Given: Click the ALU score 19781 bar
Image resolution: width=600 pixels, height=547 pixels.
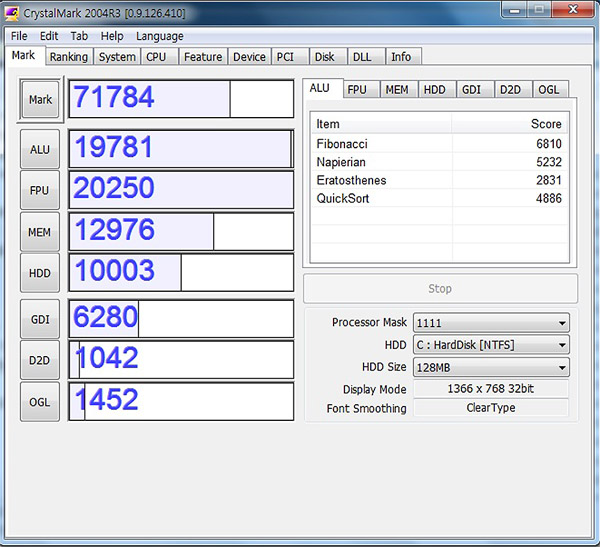Looking at the screenshot, I should pos(181,149).
